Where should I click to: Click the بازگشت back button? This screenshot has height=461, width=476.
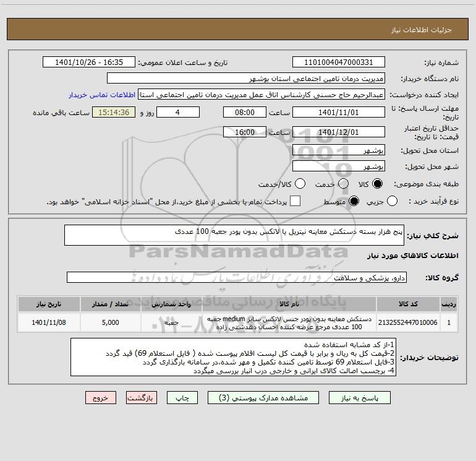(142, 398)
